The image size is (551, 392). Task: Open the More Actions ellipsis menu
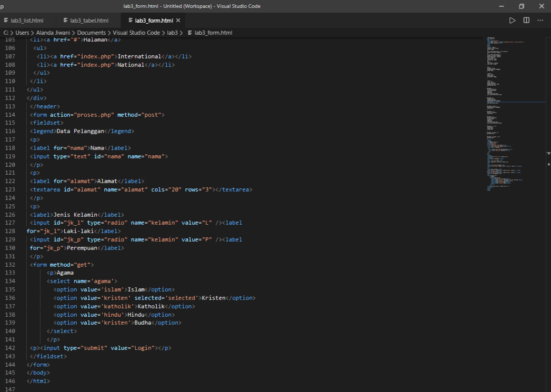coord(540,21)
